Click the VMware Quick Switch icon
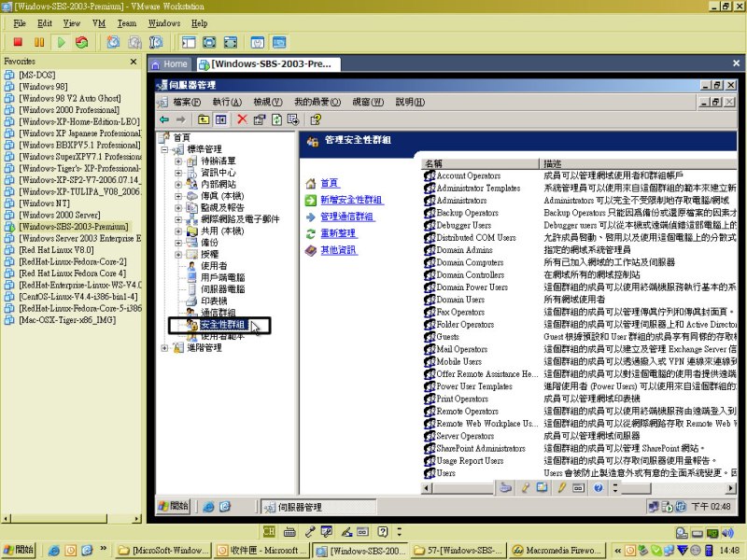This screenshot has height=560, width=747. tap(230, 42)
